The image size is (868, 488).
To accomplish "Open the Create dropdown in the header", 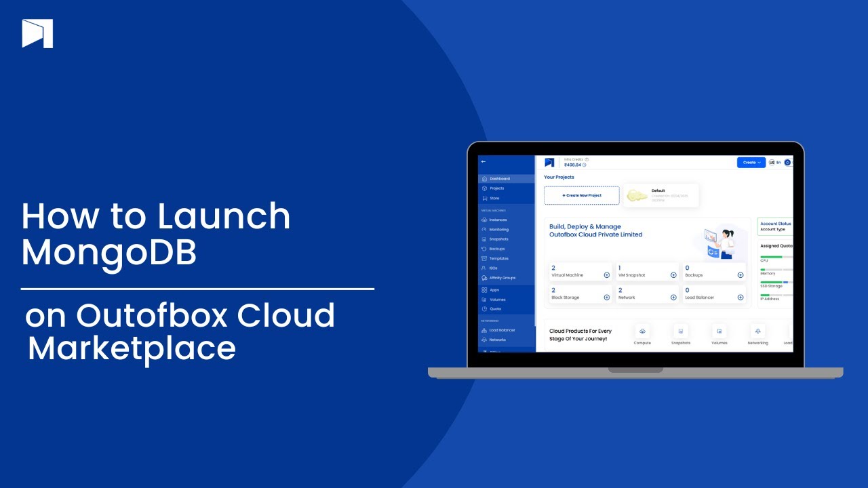I will click(x=751, y=162).
